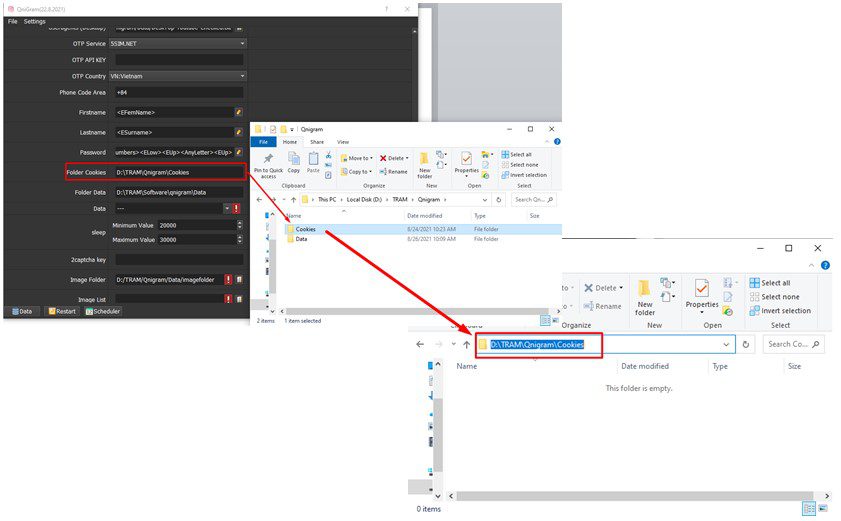Click the red warning icon beside Image List
Image resolution: width=841 pixels, height=521 pixels.
(228, 299)
